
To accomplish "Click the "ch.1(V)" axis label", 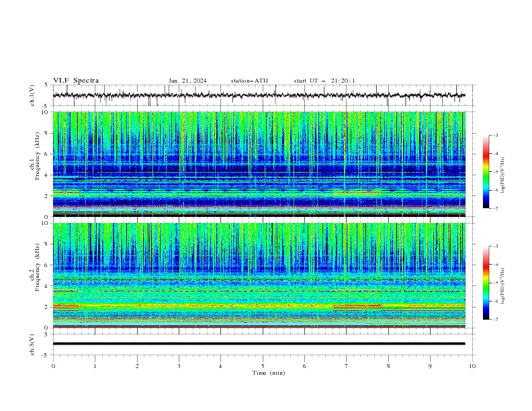I will point(32,95).
